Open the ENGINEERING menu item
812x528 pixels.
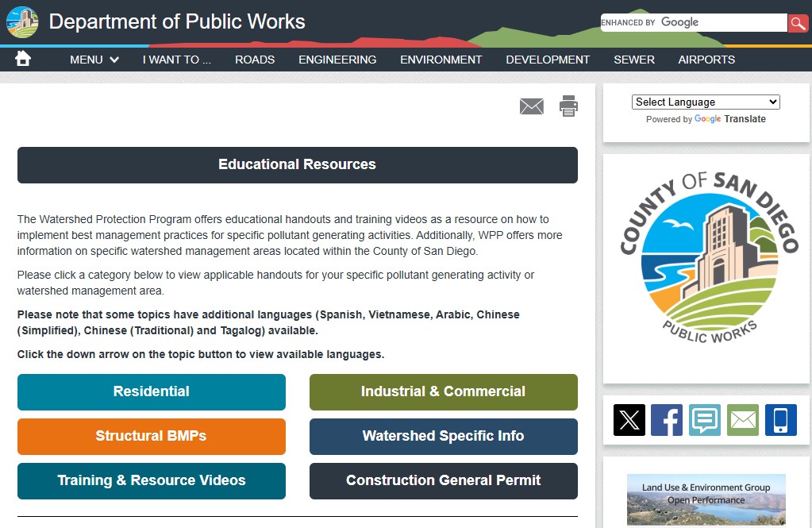click(337, 60)
